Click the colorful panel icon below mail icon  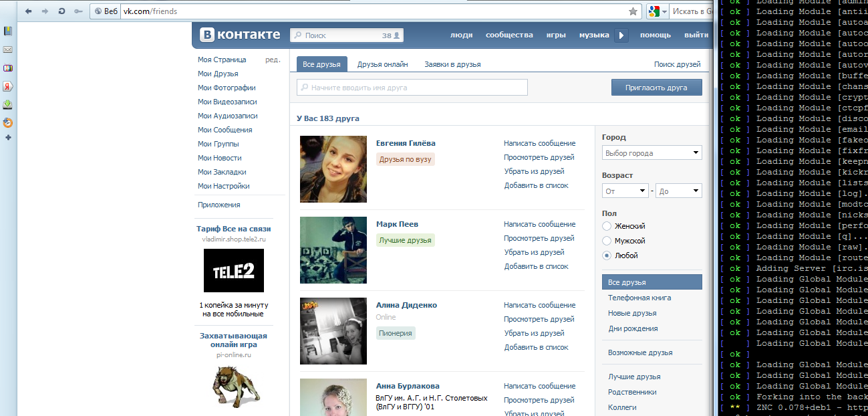point(8,68)
